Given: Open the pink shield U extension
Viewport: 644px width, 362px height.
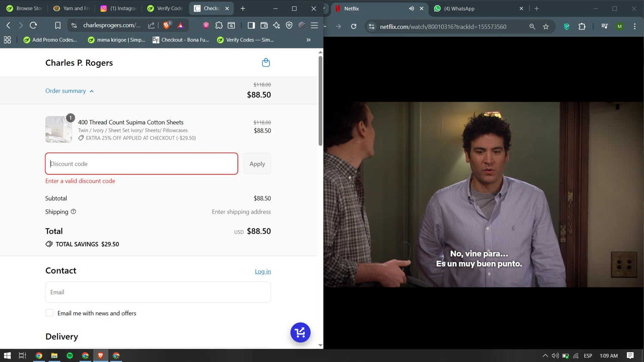Looking at the screenshot, I should click(206, 25).
